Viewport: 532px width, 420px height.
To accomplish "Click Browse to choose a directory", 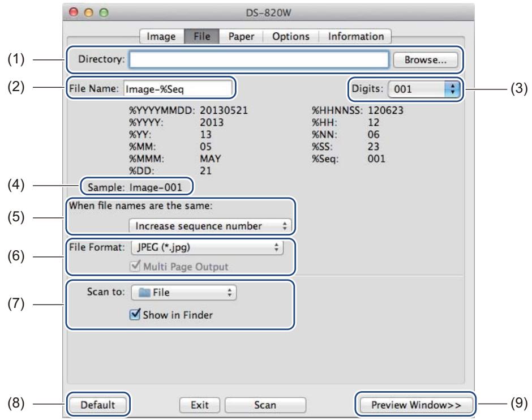I will coord(425,60).
